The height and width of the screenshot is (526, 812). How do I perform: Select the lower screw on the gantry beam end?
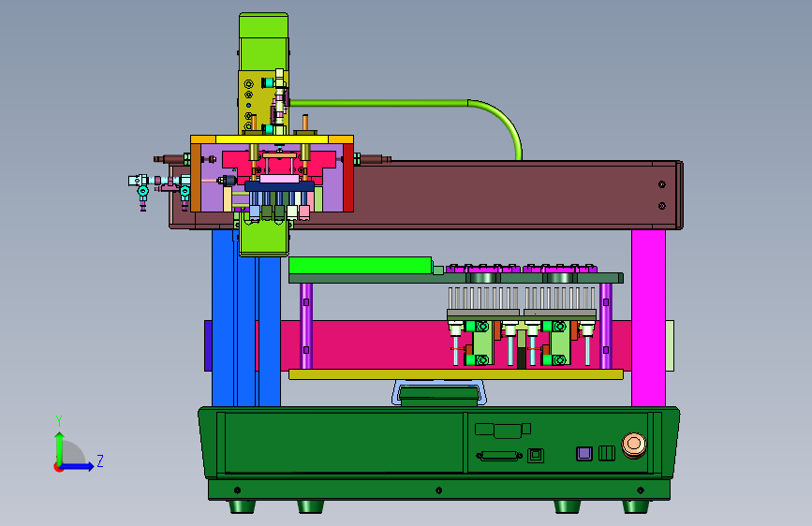[x=662, y=206]
